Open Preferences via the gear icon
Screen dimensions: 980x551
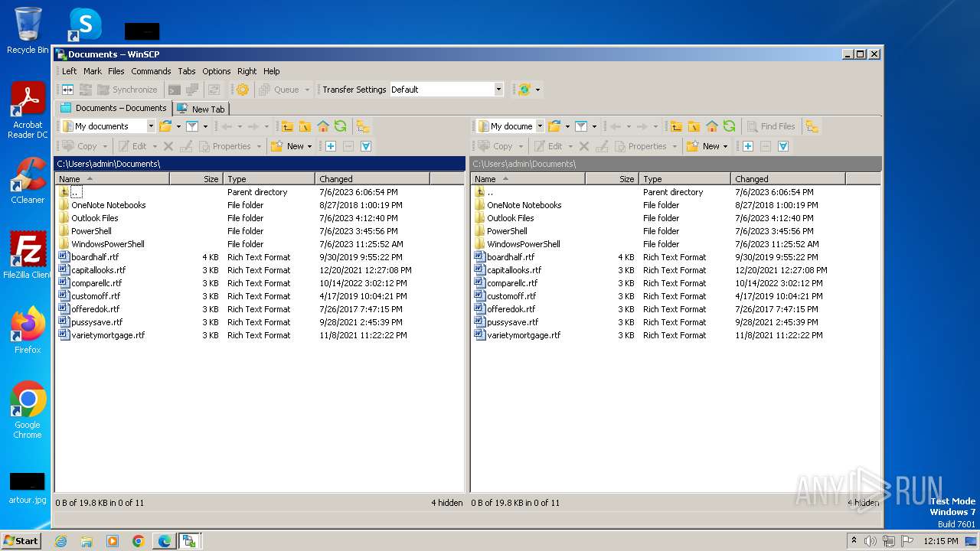[x=243, y=90]
